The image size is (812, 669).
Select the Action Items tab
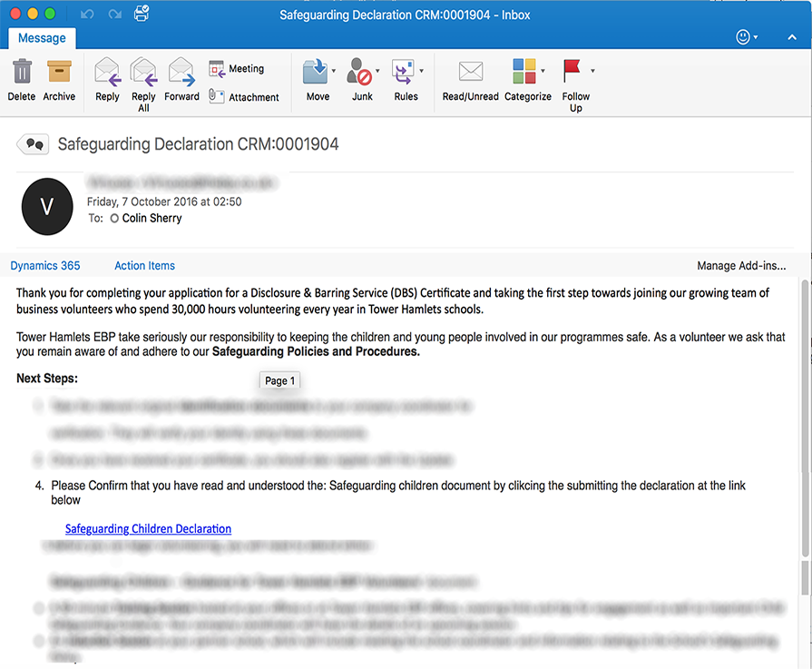pyautogui.click(x=143, y=265)
